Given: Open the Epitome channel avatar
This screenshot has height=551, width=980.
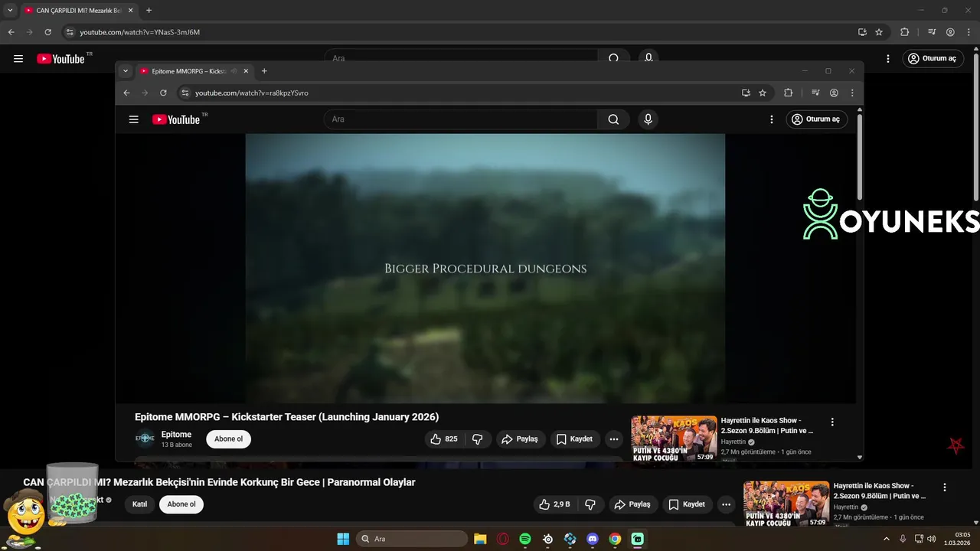Looking at the screenshot, I should [x=145, y=439].
